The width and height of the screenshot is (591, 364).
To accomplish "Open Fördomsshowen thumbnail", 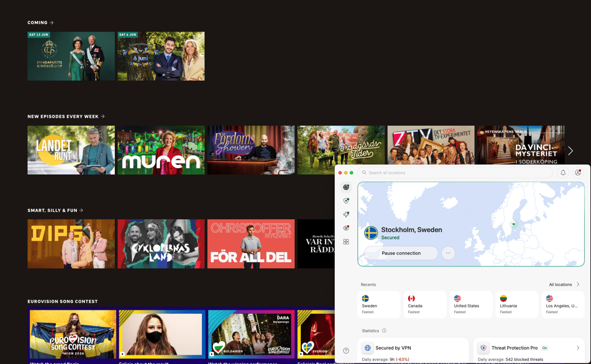I will point(251,150).
